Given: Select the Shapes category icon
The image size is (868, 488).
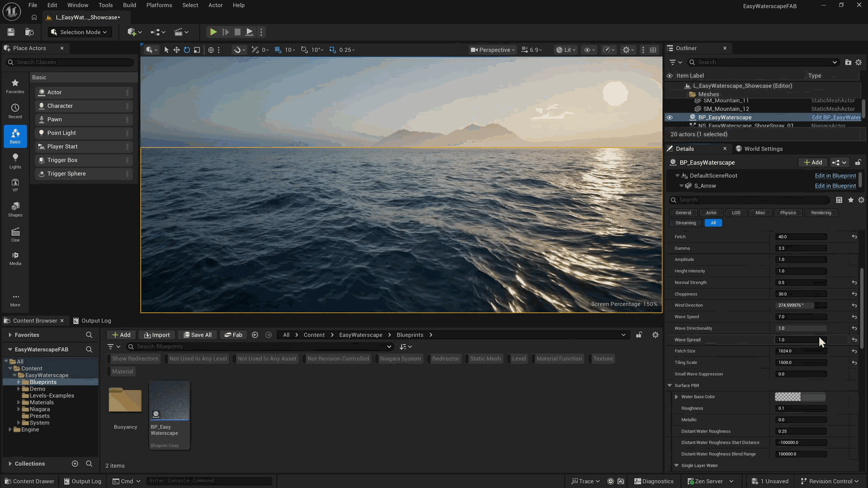Looking at the screenshot, I should click(x=15, y=209).
